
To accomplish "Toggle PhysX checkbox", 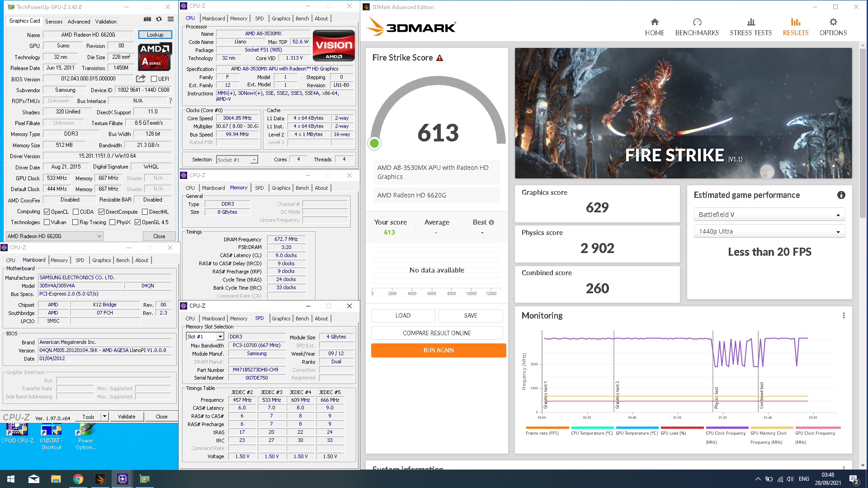I will tap(112, 222).
